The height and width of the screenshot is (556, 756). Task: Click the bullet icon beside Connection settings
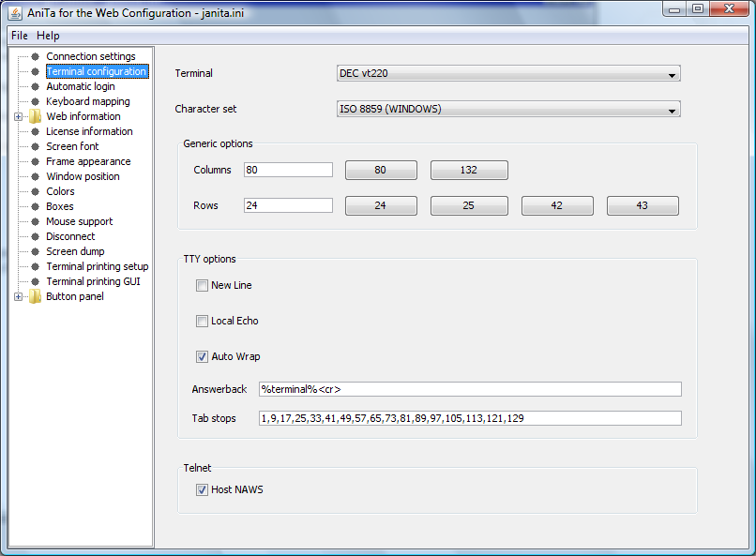click(x=36, y=56)
